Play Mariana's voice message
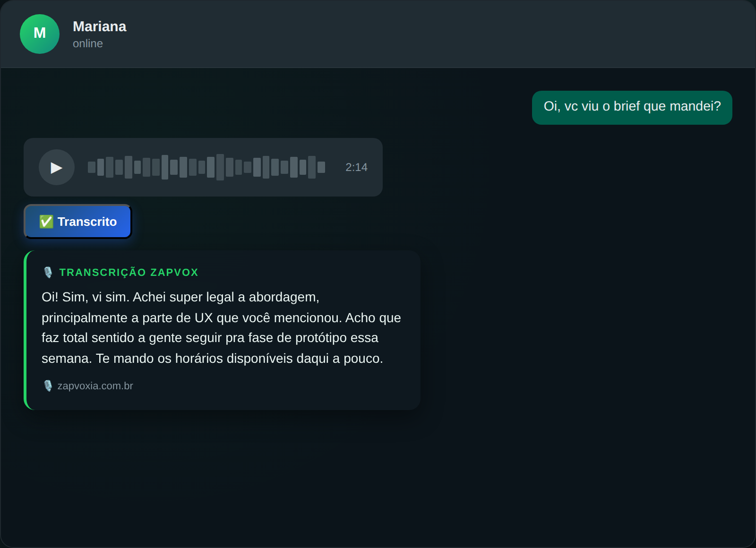 (57, 167)
